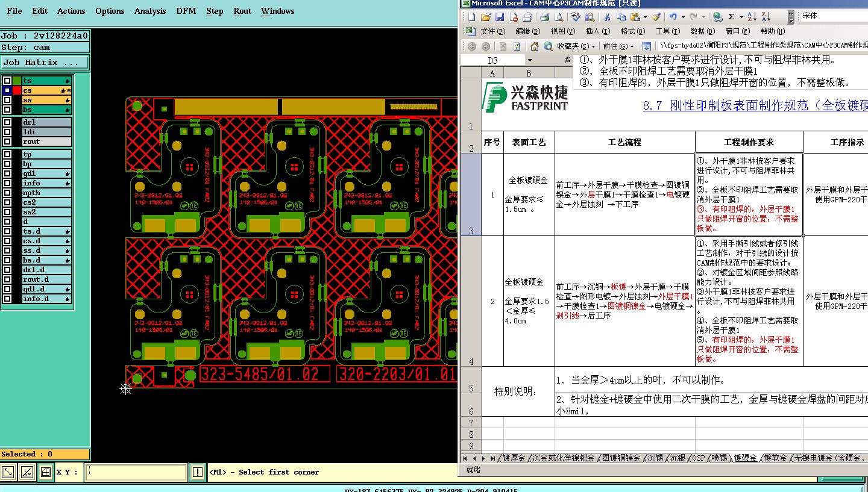Select the gd1 layer name row

[46, 173]
